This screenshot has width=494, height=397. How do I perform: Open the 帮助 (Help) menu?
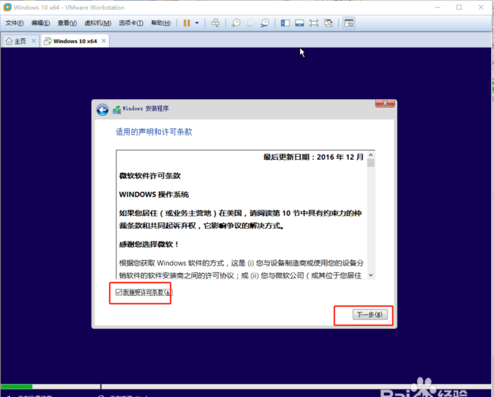pos(161,23)
